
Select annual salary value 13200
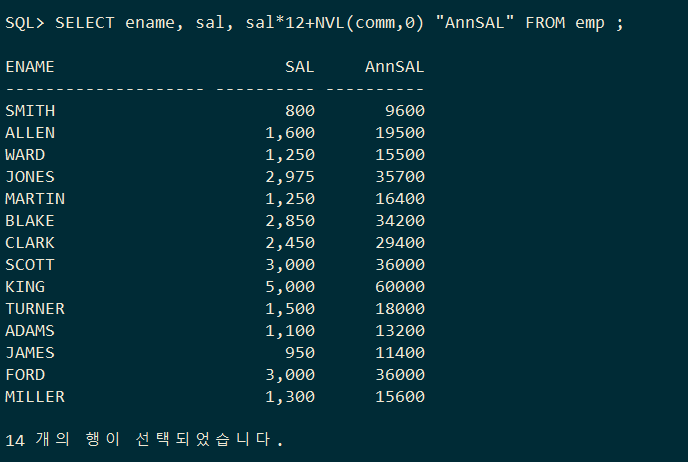coord(400,330)
